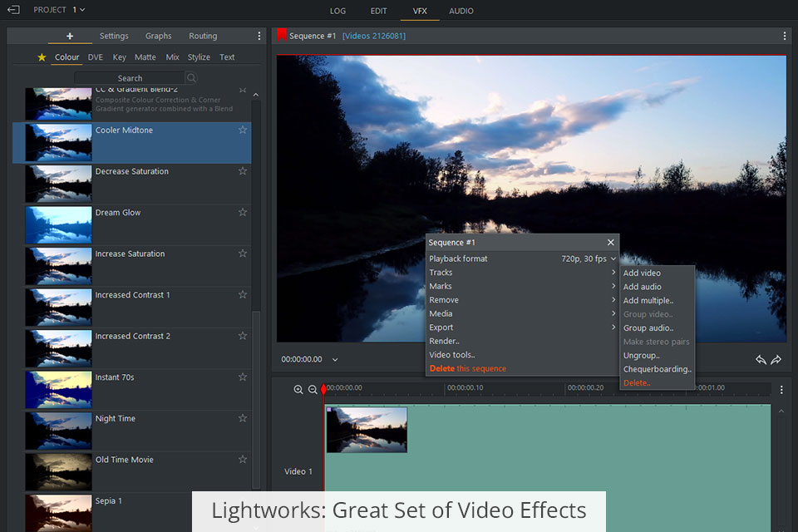798x532 pixels.
Task: Open the timecode dropdown chevron
Action: pos(335,359)
